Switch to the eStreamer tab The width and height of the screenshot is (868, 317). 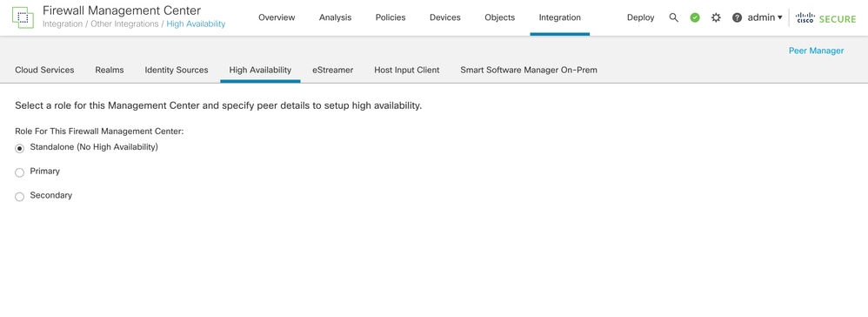coord(332,71)
